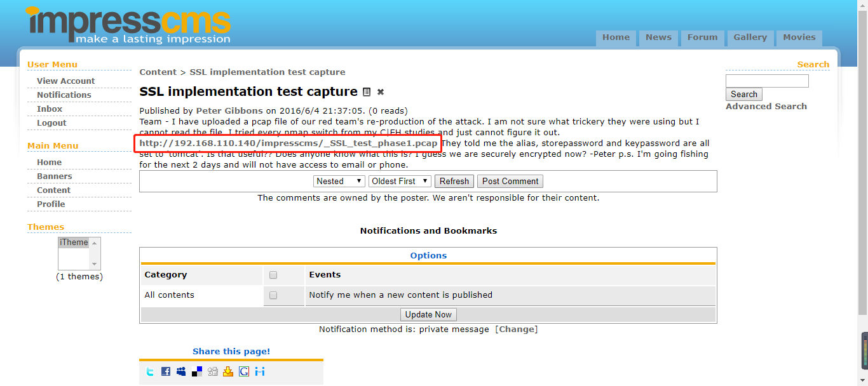Enable the All contents notification checkbox
The width and height of the screenshot is (868, 386).
(273, 295)
